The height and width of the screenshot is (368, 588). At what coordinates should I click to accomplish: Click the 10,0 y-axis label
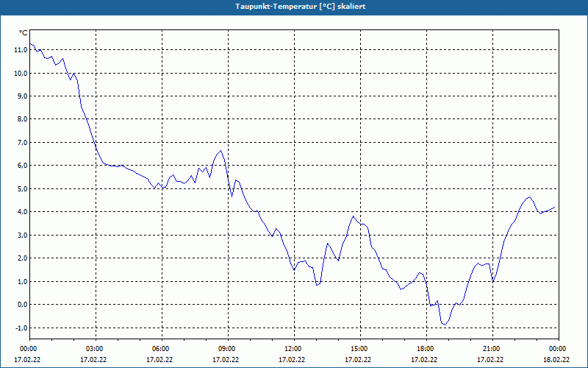tap(21, 73)
